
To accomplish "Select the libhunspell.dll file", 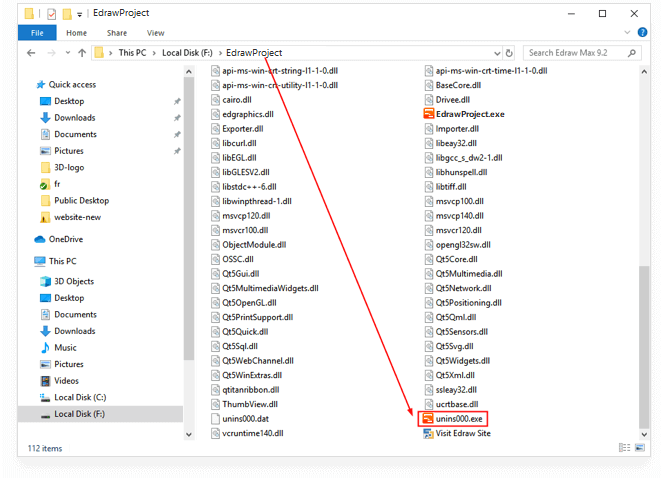I will [x=456, y=172].
